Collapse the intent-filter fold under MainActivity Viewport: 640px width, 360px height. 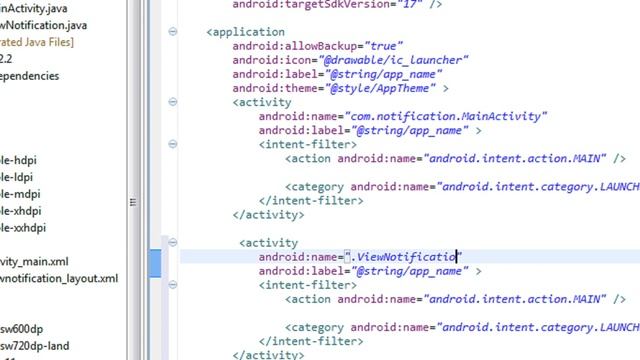(x=173, y=144)
